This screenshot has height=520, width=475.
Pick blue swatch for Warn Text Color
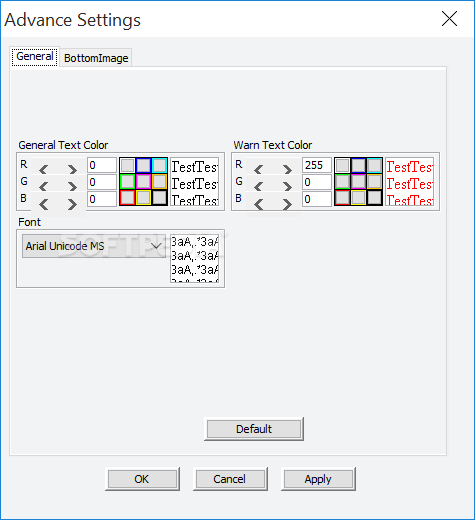[358, 165]
